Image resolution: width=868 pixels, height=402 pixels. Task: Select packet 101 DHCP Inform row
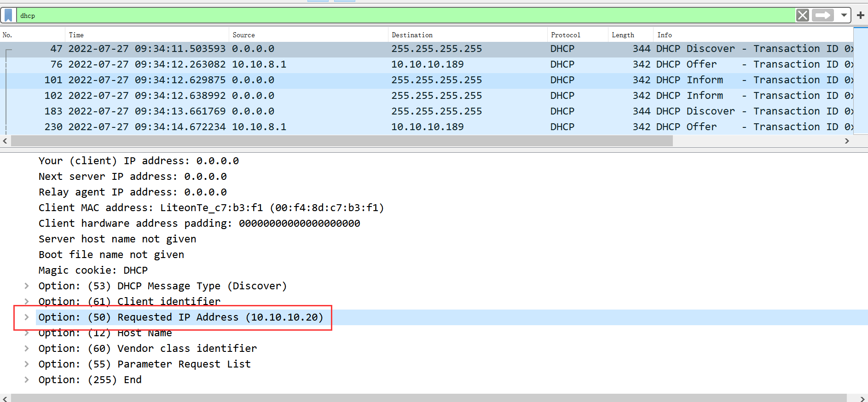click(427, 80)
